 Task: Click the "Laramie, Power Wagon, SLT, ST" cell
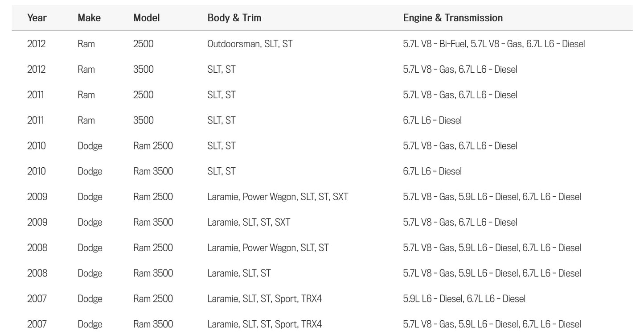[268, 248]
